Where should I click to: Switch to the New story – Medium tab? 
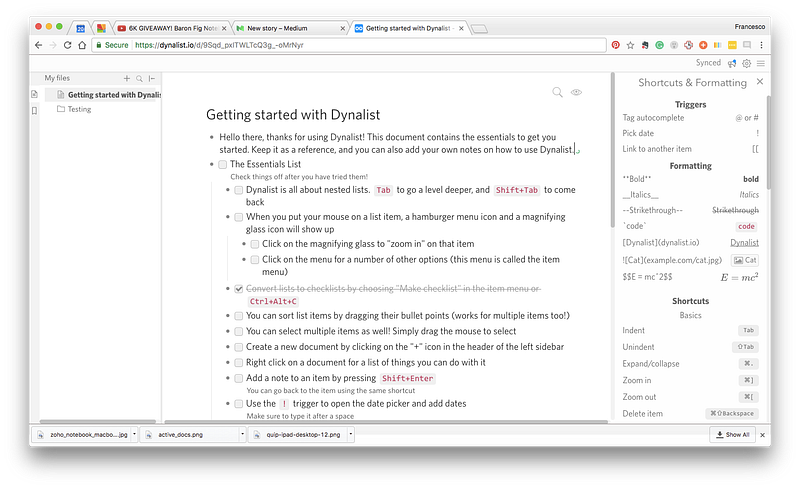291,28
